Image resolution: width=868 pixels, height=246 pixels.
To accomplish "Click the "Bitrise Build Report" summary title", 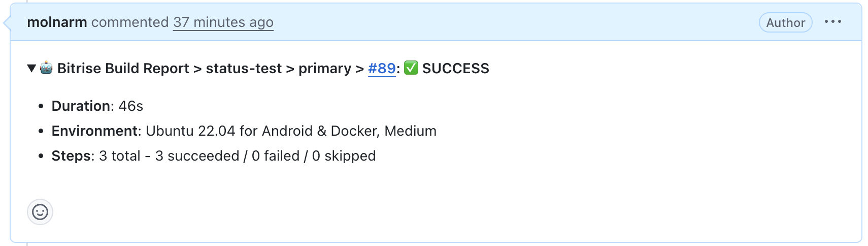I will (x=123, y=68).
